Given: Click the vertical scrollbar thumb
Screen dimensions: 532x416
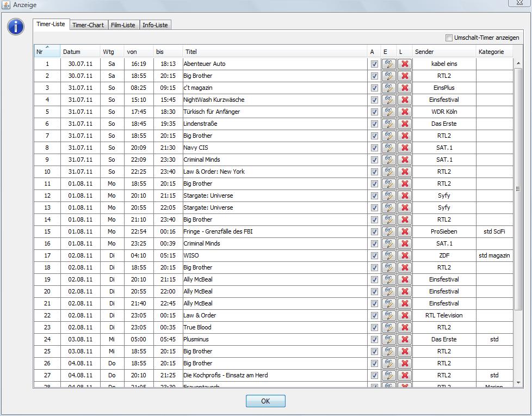Looking at the screenshot, I should coord(518,189).
